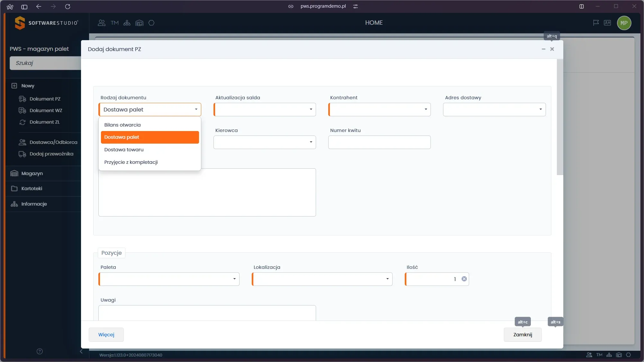
Task: Click the Więcej button
Action: pos(106,335)
